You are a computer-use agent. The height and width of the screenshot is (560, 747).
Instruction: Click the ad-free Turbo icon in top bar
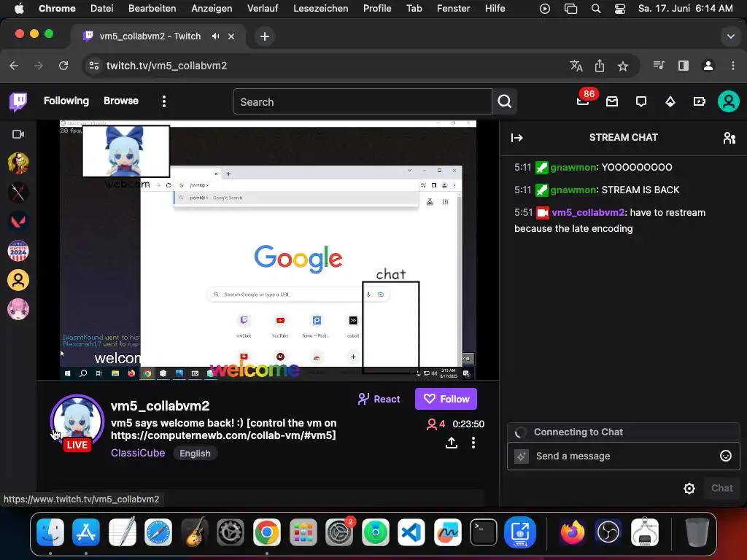700,101
